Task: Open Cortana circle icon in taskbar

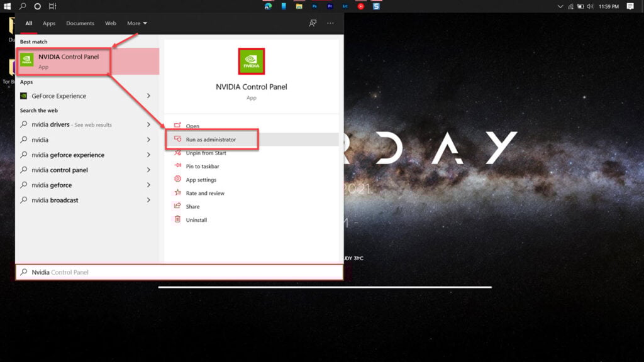Action: click(x=37, y=6)
